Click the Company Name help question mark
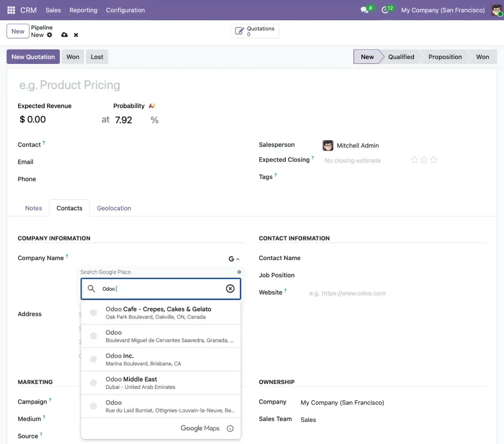Screen dimensions: 504x444 67,256
